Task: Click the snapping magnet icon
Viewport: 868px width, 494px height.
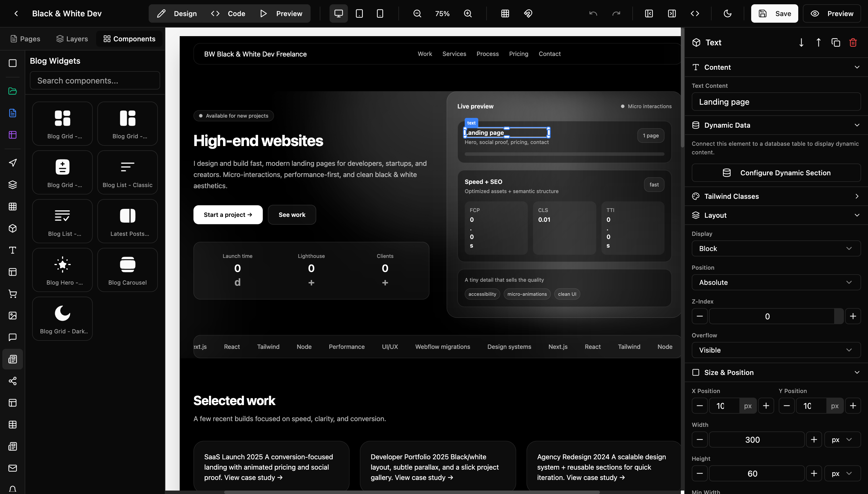Action: point(528,13)
